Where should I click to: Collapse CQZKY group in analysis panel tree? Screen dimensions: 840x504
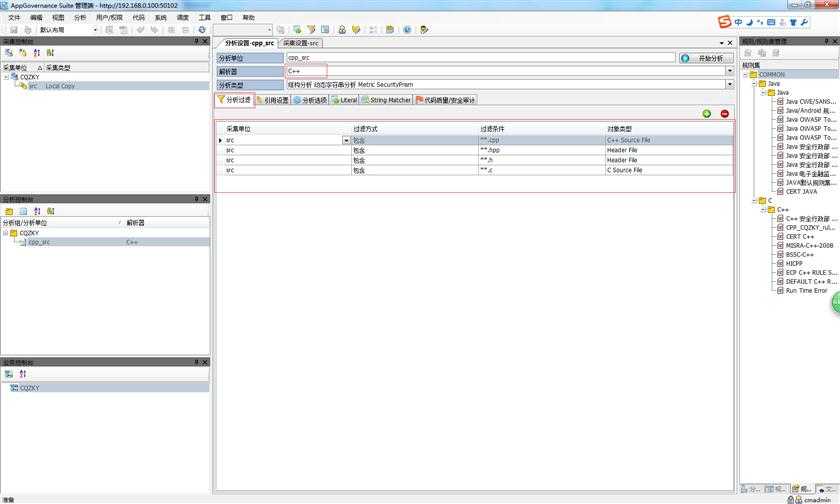click(x=5, y=234)
